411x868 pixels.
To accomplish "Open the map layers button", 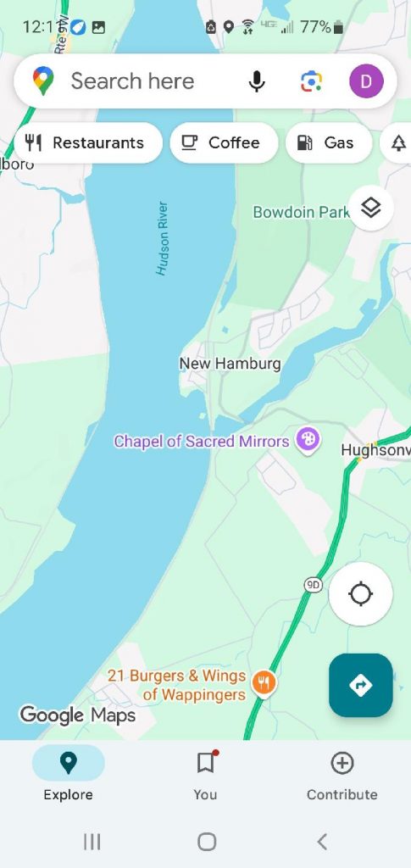I will (370, 209).
